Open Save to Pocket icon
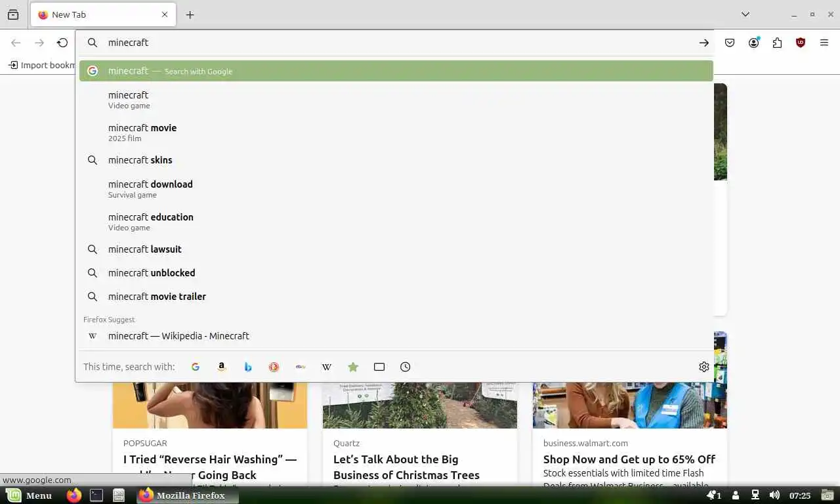840x504 pixels. [730, 43]
